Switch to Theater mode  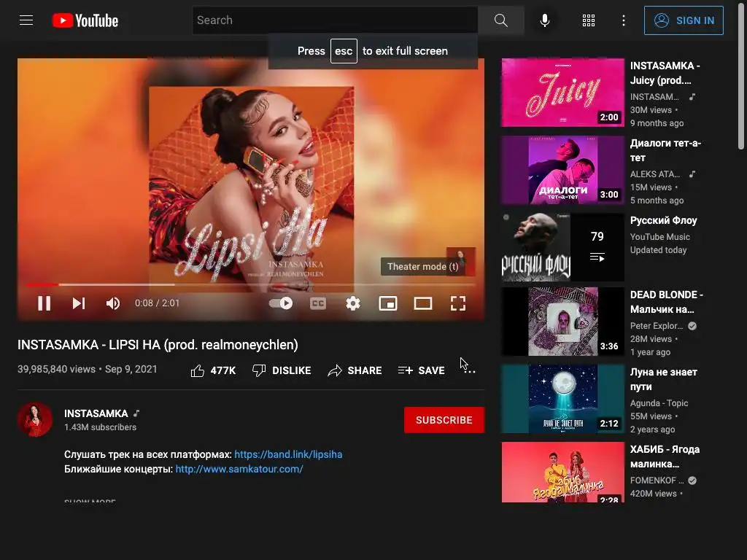423,303
